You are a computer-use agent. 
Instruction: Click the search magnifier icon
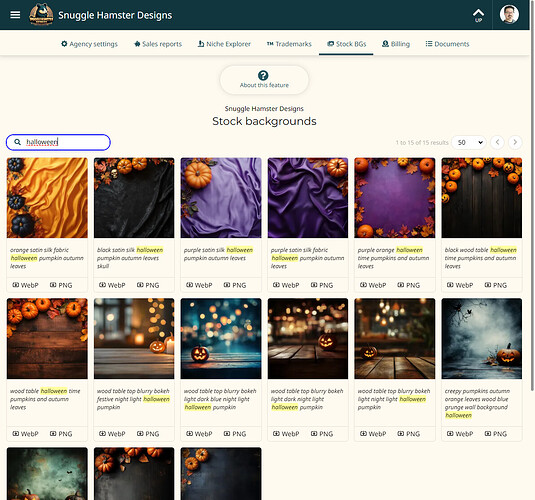(17, 142)
